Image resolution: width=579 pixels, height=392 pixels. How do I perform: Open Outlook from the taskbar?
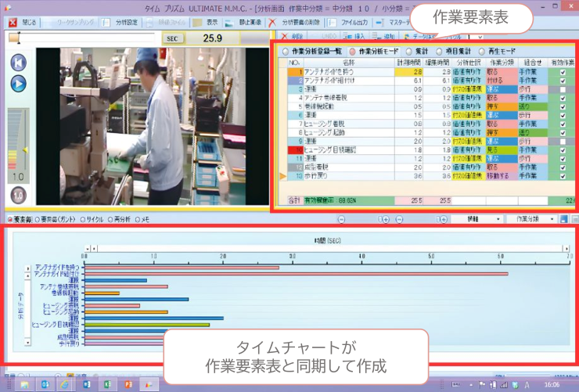[x=45, y=385]
